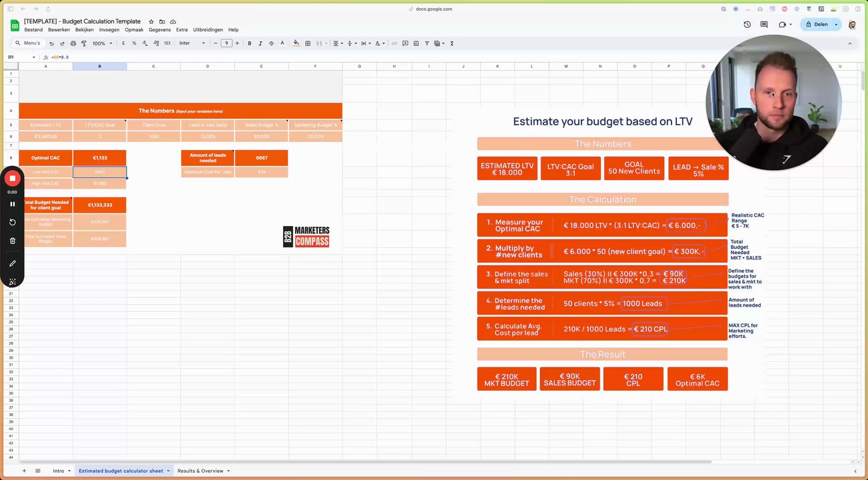Insert a link via chain icon
The image size is (868, 480).
[x=394, y=43]
